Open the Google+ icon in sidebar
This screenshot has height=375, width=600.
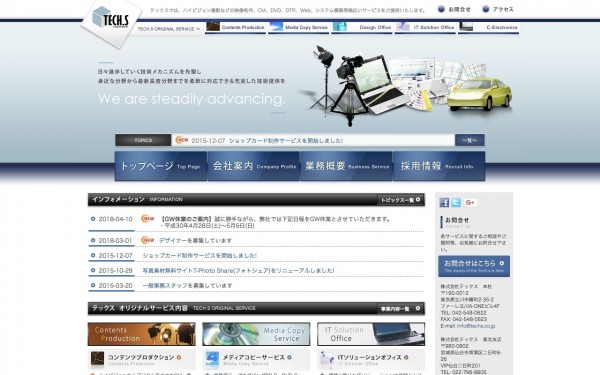[x=470, y=202]
